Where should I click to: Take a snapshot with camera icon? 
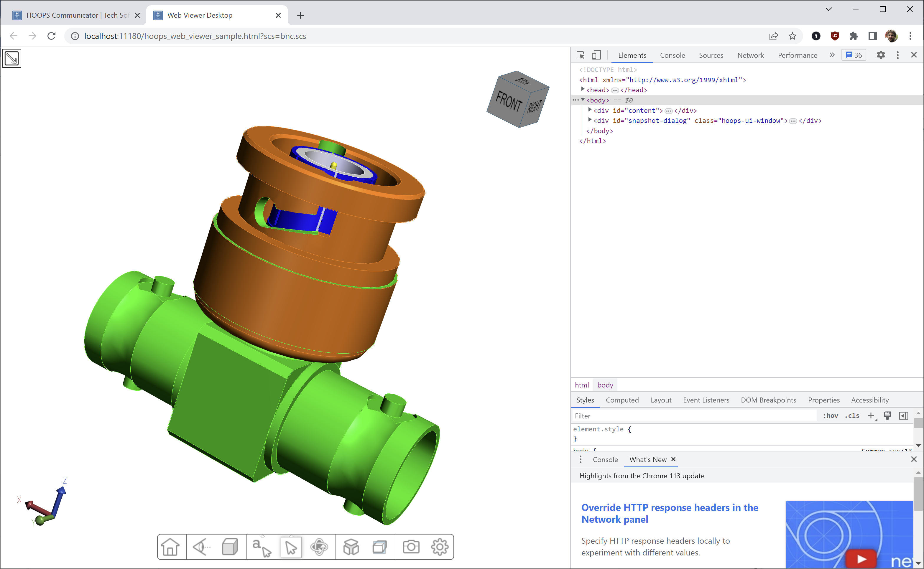tap(411, 547)
